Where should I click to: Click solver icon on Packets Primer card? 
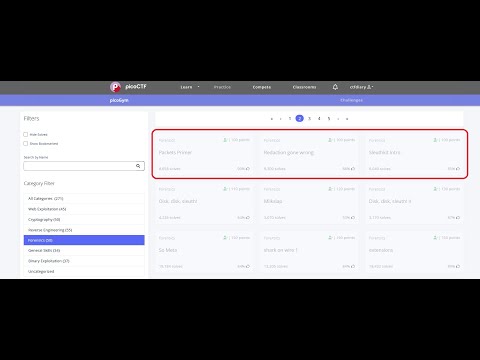225,140
